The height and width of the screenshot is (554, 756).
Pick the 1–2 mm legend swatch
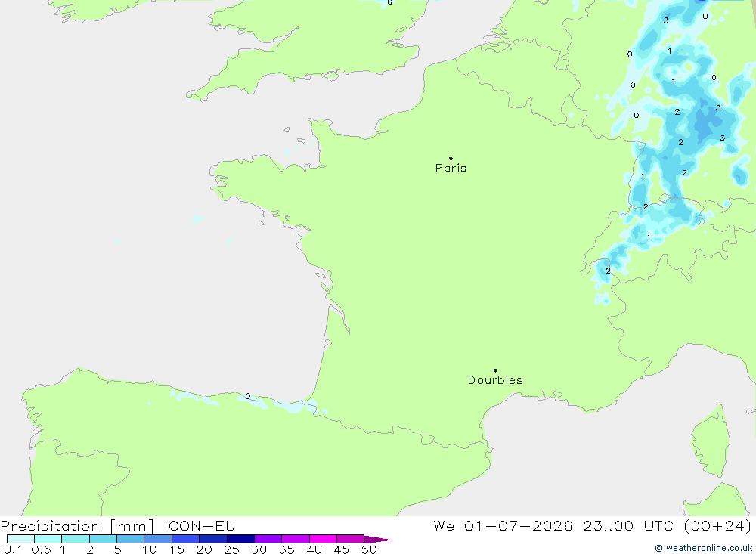76,539
